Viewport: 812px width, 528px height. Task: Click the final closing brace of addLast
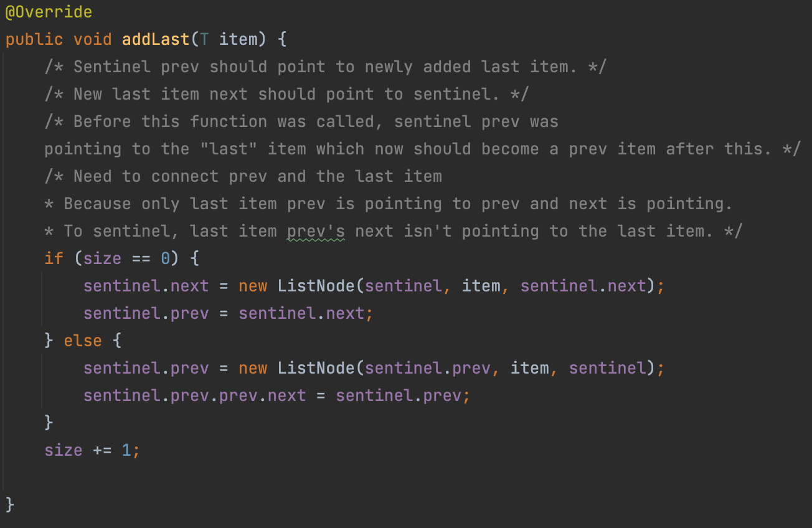pyautogui.click(x=10, y=504)
